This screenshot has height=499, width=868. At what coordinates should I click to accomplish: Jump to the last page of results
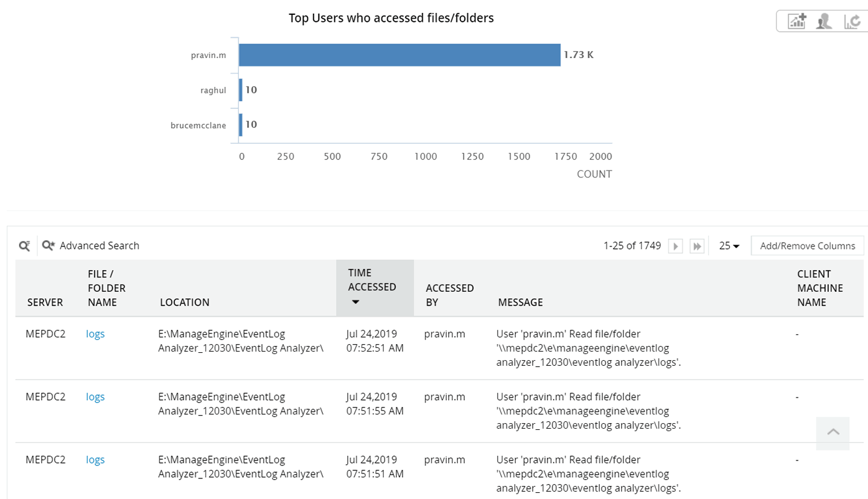(x=697, y=246)
